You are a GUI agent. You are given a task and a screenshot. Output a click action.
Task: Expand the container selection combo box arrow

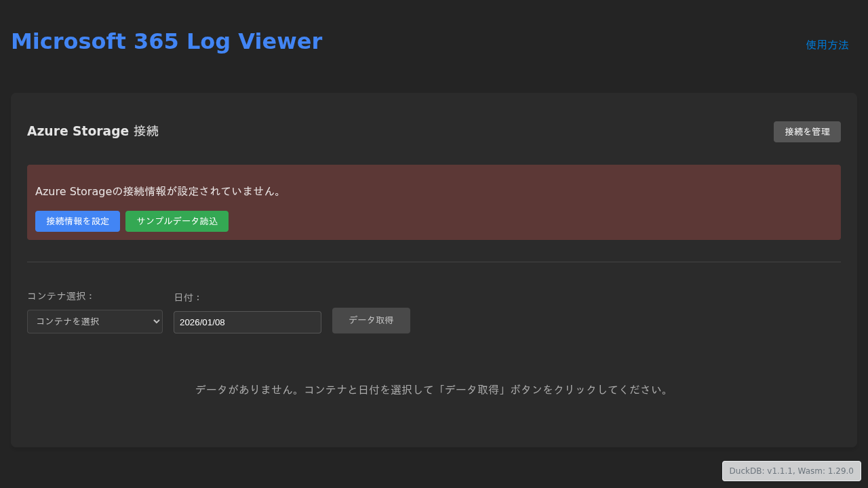[155, 321]
